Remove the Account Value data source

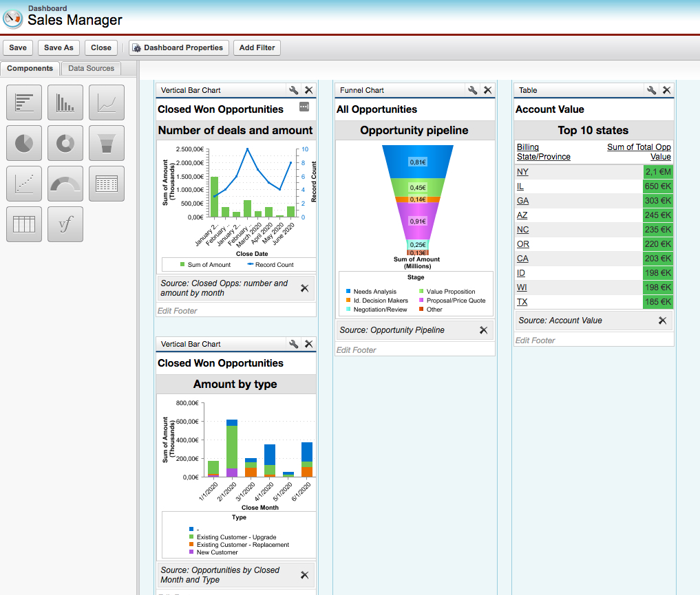point(663,321)
